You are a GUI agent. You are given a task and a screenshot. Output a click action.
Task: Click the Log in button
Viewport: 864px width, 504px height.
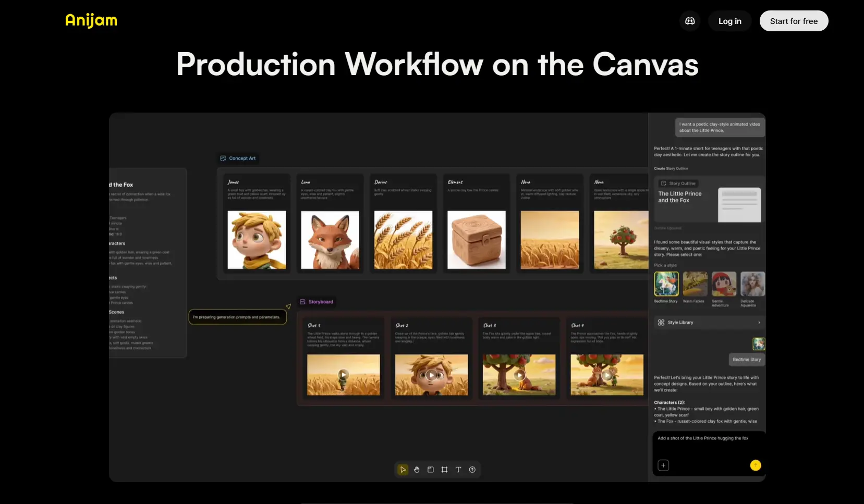[x=729, y=21]
